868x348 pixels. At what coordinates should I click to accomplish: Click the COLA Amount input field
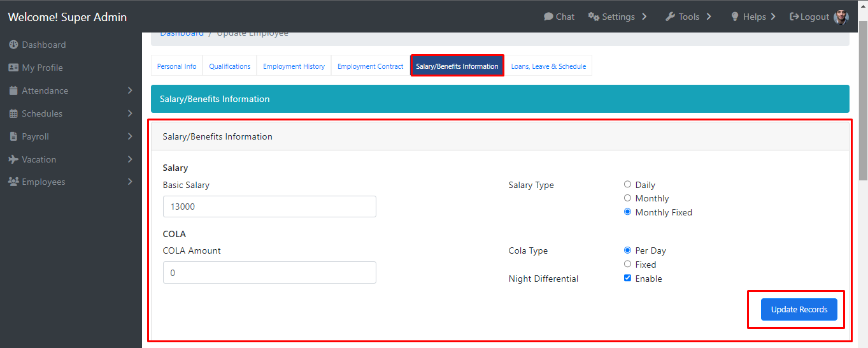click(x=269, y=272)
